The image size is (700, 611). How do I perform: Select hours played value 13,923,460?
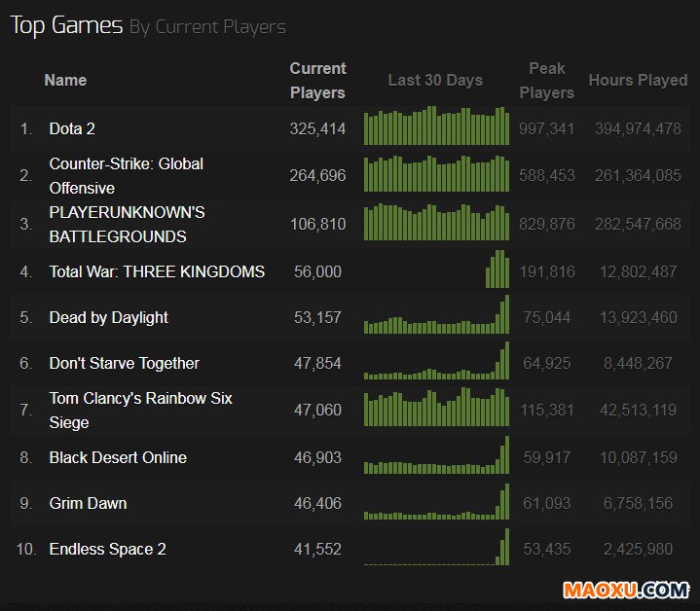click(x=638, y=317)
